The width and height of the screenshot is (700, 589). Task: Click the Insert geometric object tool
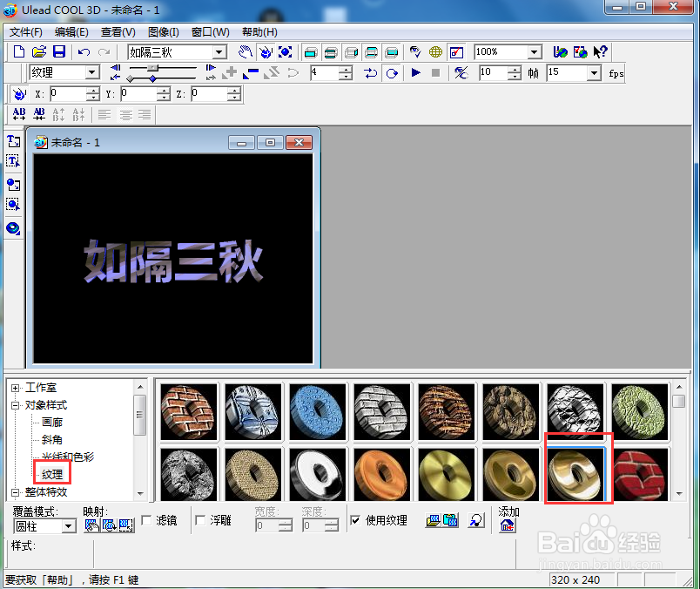tap(13, 228)
